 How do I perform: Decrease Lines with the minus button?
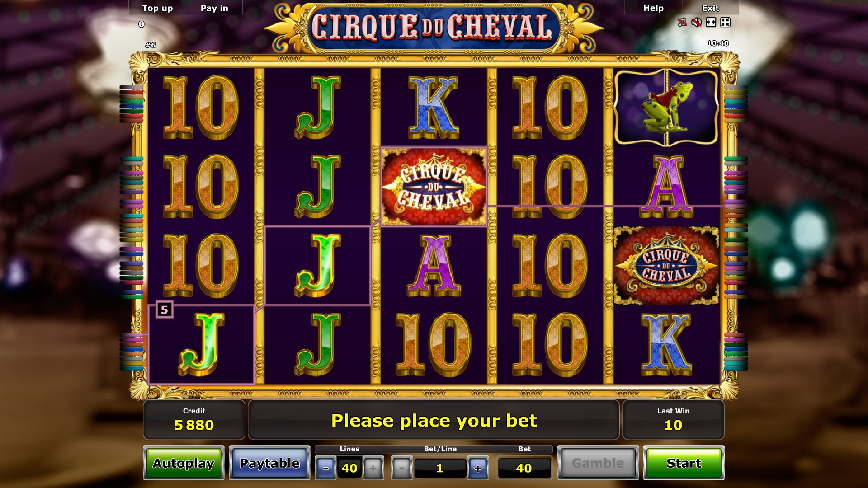[325, 468]
